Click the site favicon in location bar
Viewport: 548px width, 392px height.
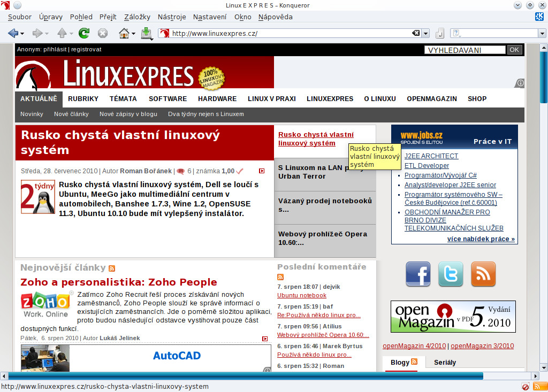[x=164, y=33]
